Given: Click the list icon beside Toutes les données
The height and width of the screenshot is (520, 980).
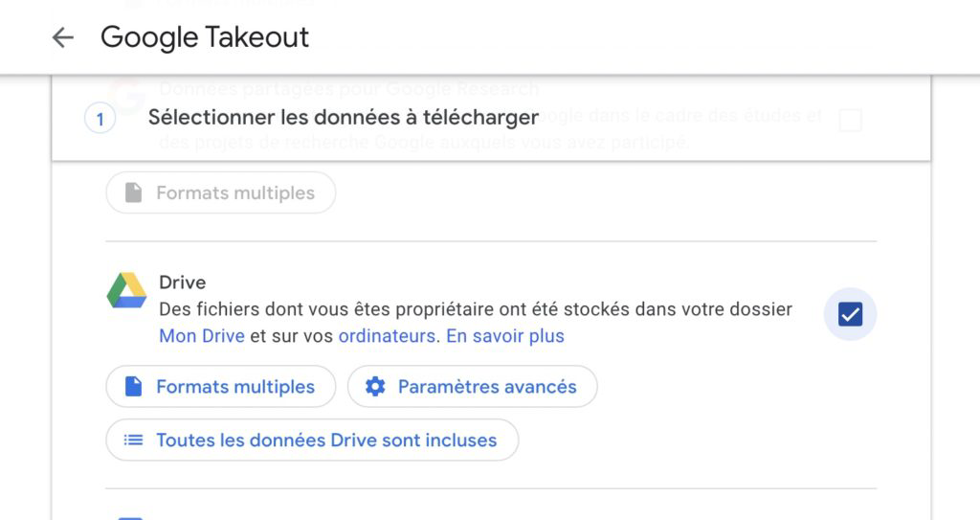Looking at the screenshot, I should coord(134,441).
